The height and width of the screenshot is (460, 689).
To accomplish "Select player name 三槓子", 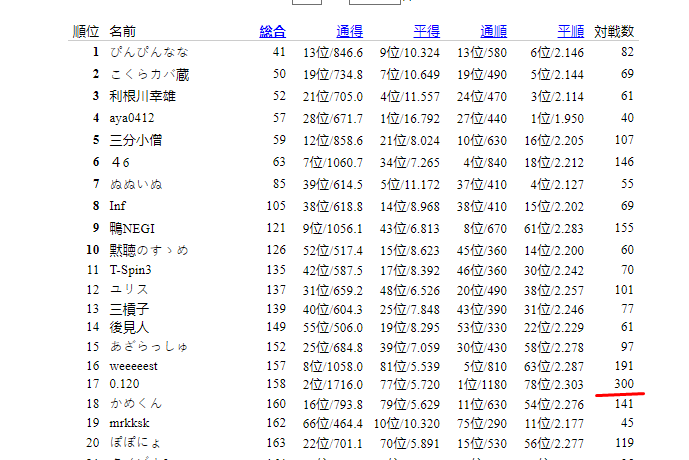I will (x=129, y=309).
